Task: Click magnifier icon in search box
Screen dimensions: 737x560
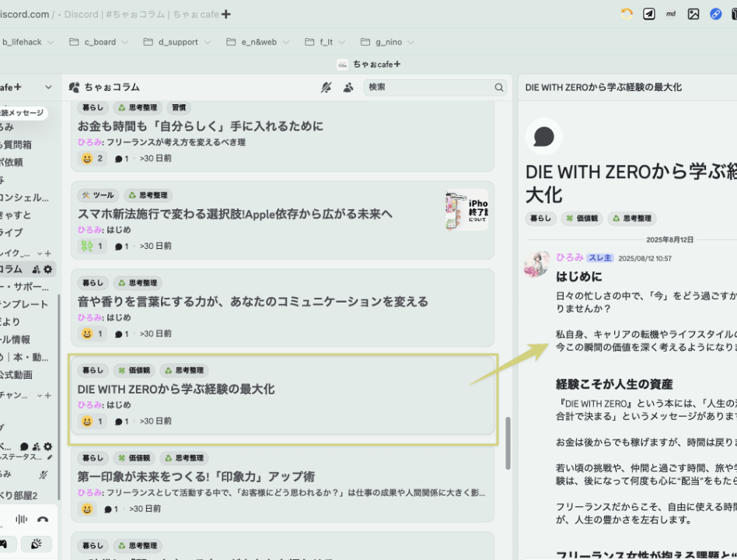Action: 500,88
